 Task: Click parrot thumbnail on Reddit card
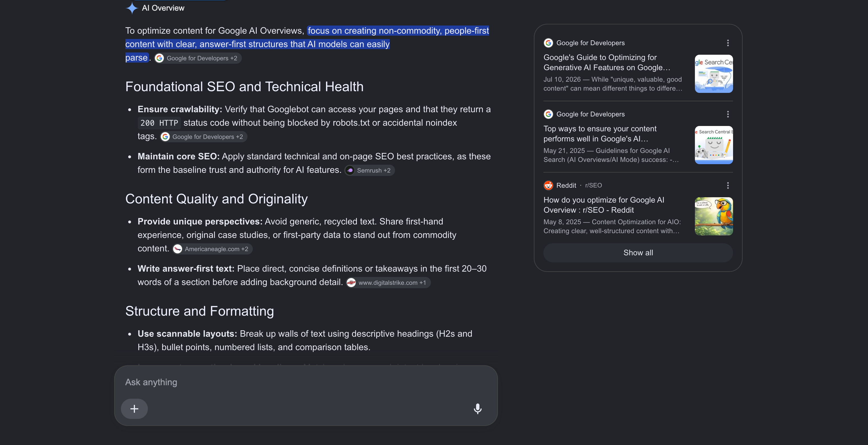[714, 216]
